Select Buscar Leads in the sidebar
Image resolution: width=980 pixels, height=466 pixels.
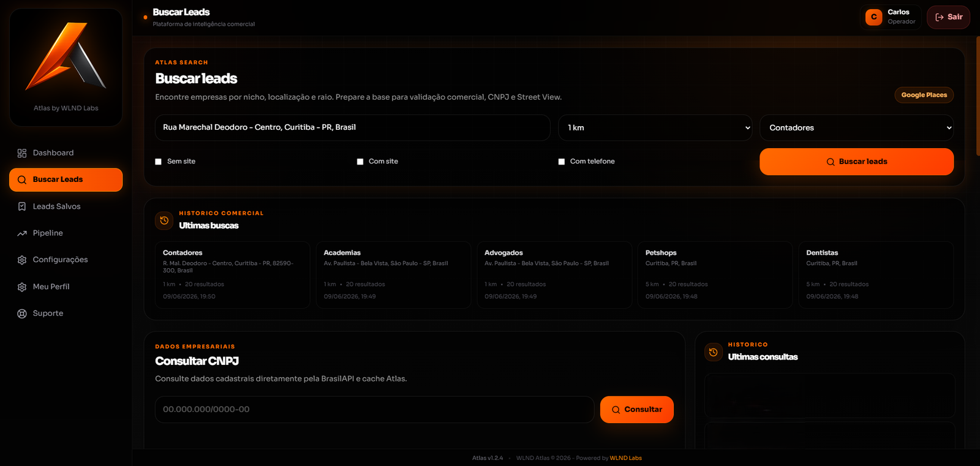[66, 180]
